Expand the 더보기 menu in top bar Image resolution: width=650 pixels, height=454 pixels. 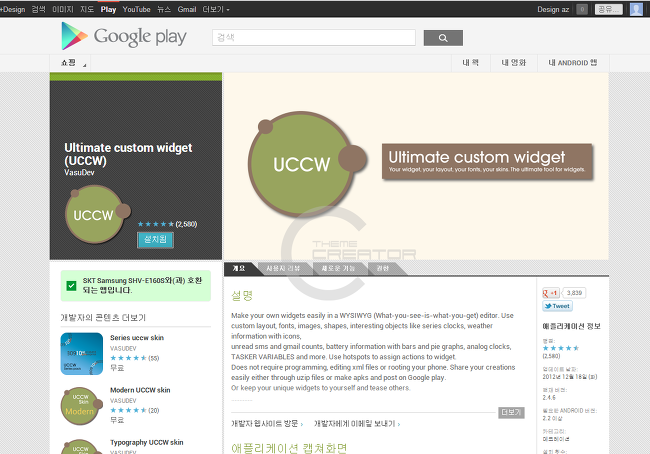click(x=216, y=9)
